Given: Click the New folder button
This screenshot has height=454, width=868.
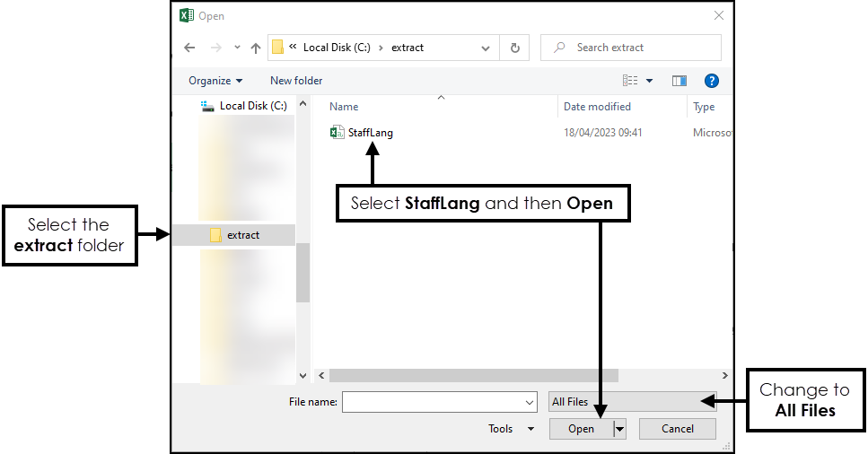Looking at the screenshot, I should 296,81.
